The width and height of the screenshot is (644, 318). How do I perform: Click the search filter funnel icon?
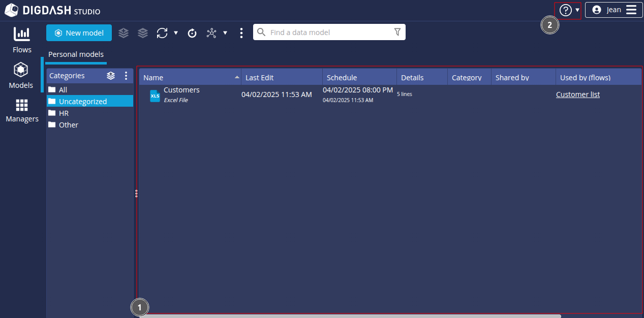coord(397,32)
